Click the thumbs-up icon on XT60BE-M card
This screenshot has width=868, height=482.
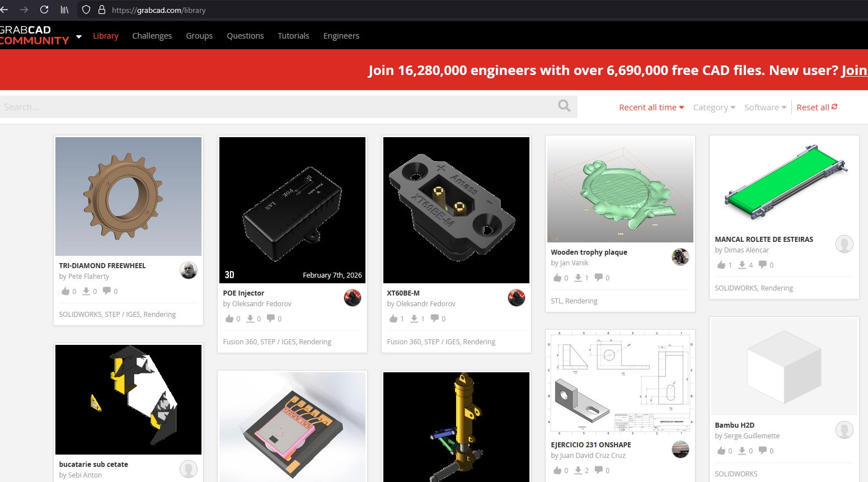pos(393,319)
